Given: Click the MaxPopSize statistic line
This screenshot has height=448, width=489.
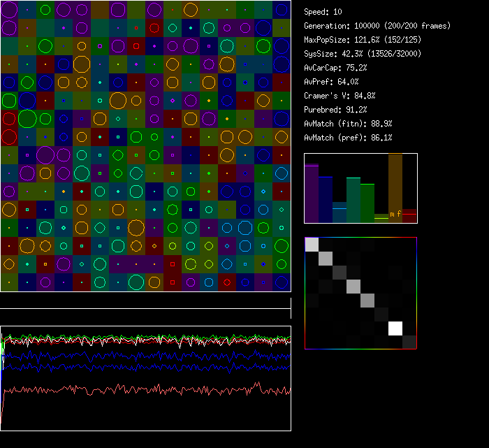Looking at the screenshot, I should pyautogui.click(x=363, y=40).
